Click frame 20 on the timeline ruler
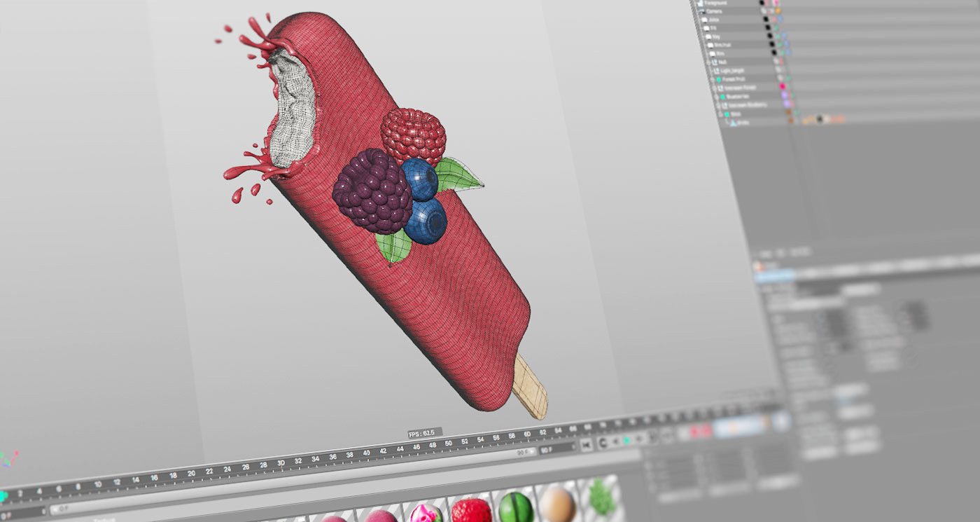Screen dimensions: 980x522 (x=192, y=474)
